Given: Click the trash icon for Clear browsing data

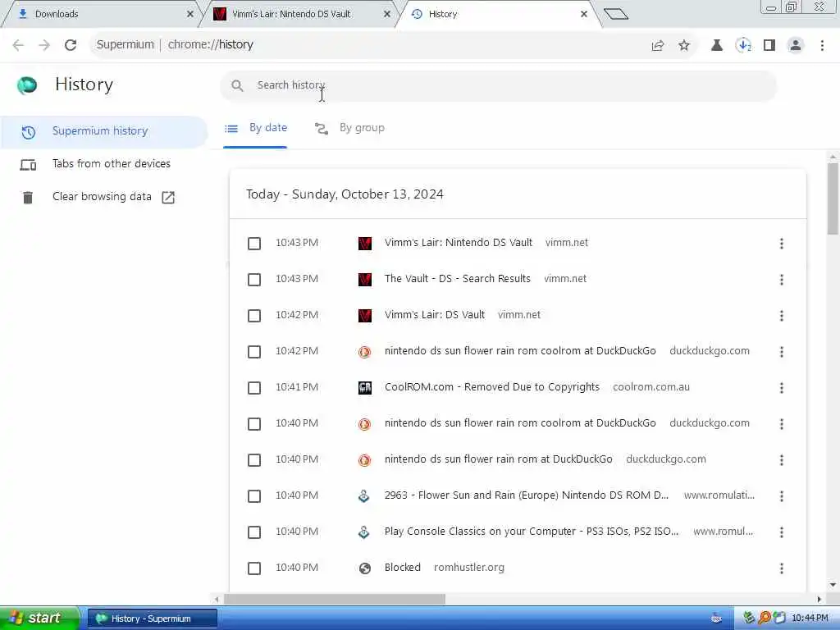Looking at the screenshot, I should (x=28, y=198).
